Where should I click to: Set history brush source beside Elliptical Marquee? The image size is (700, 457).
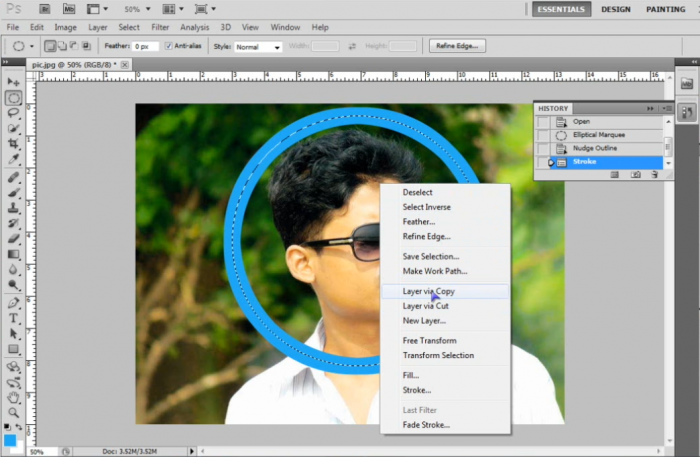pos(544,135)
